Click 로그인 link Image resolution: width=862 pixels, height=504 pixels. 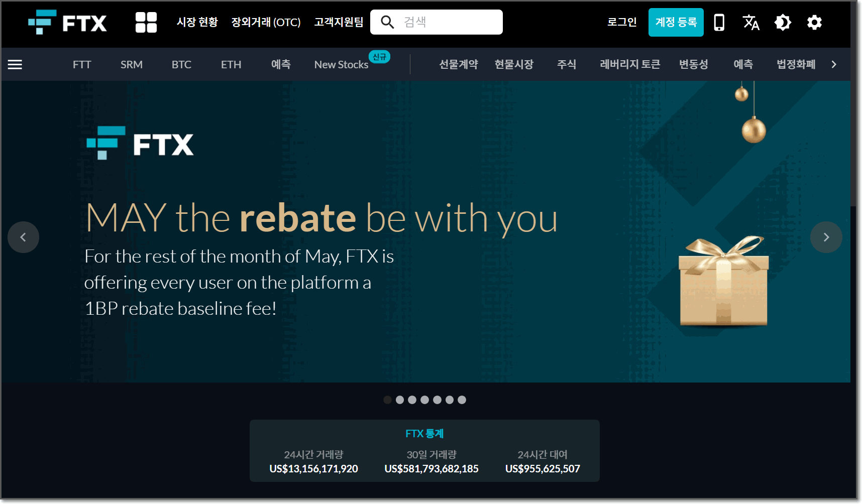point(622,22)
